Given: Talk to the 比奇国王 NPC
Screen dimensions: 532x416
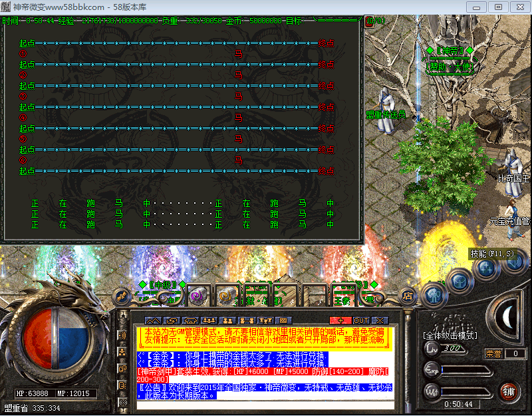Looking at the screenshot, I should [513, 172].
